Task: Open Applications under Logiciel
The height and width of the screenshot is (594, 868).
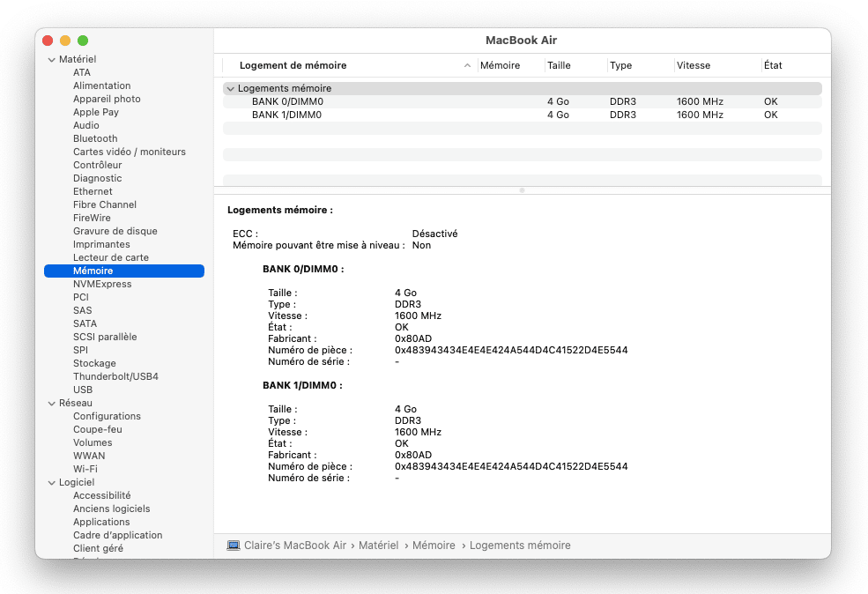Action: click(101, 522)
